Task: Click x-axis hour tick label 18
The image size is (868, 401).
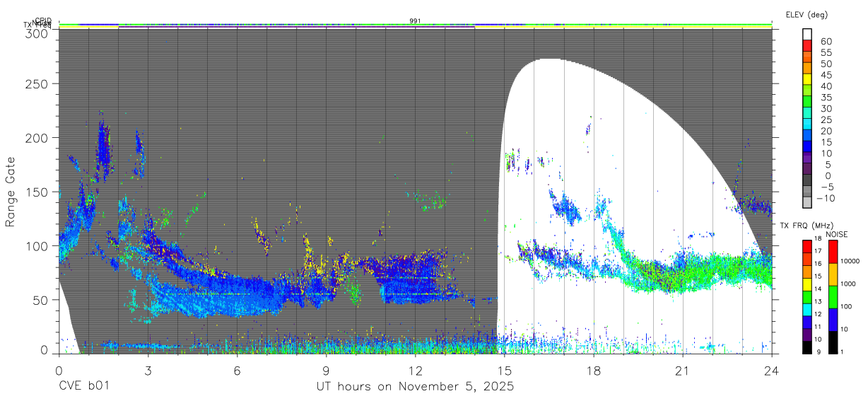Action: [594, 370]
